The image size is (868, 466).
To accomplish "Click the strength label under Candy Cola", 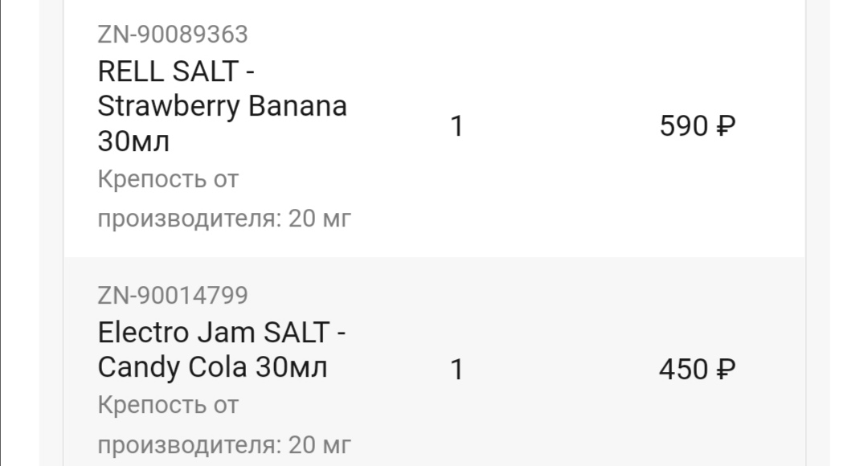I will [224, 425].
